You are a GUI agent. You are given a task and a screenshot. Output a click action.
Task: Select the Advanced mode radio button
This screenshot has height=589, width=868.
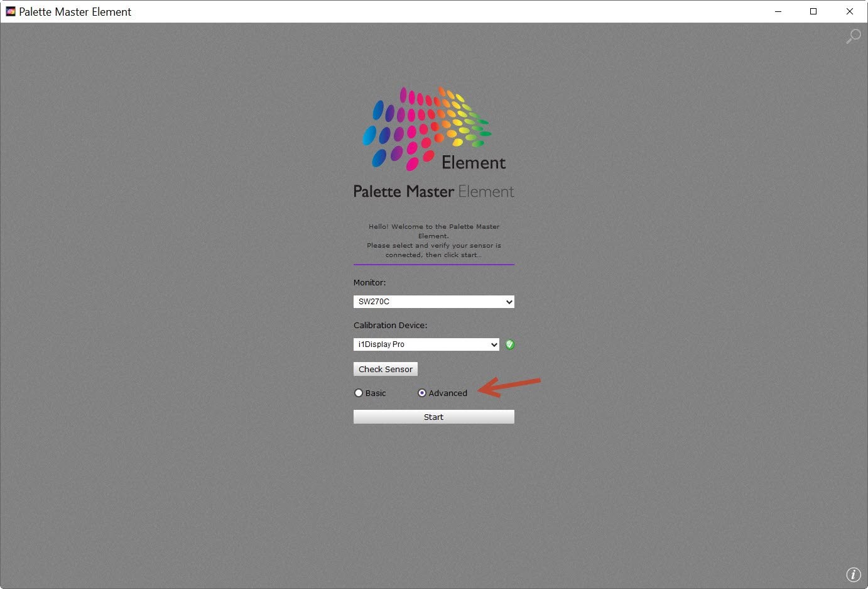pos(422,393)
